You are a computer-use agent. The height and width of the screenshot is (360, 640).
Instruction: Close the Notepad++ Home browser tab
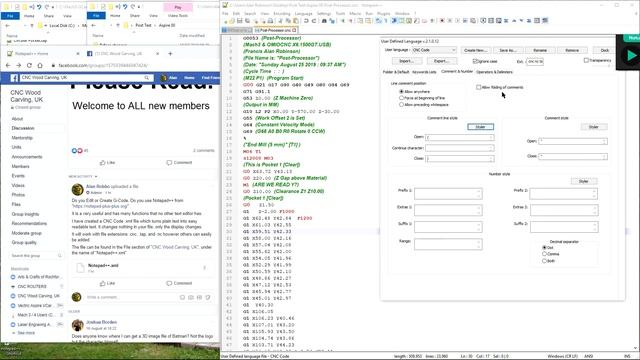point(78,53)
